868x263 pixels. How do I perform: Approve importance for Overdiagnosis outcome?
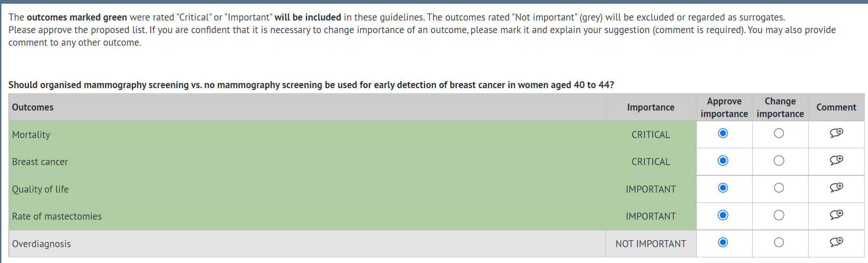[x=723, y=242]
